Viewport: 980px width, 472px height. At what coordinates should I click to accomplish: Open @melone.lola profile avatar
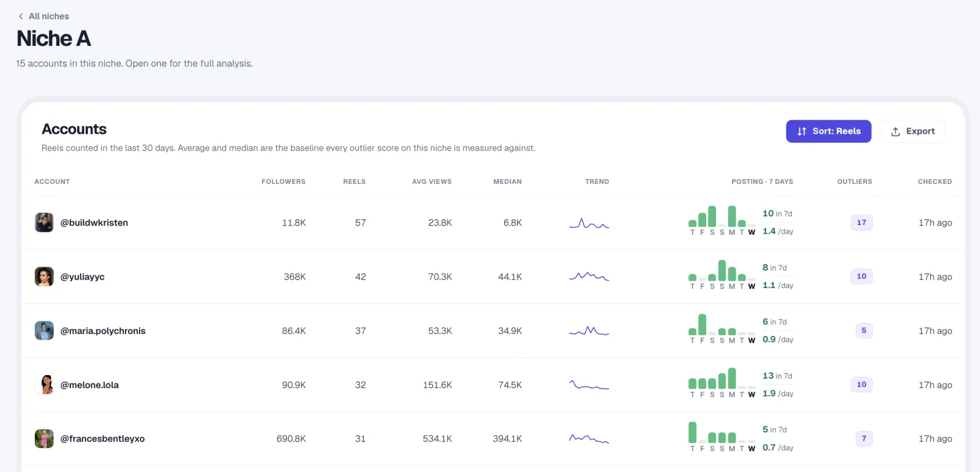[44, 384]
